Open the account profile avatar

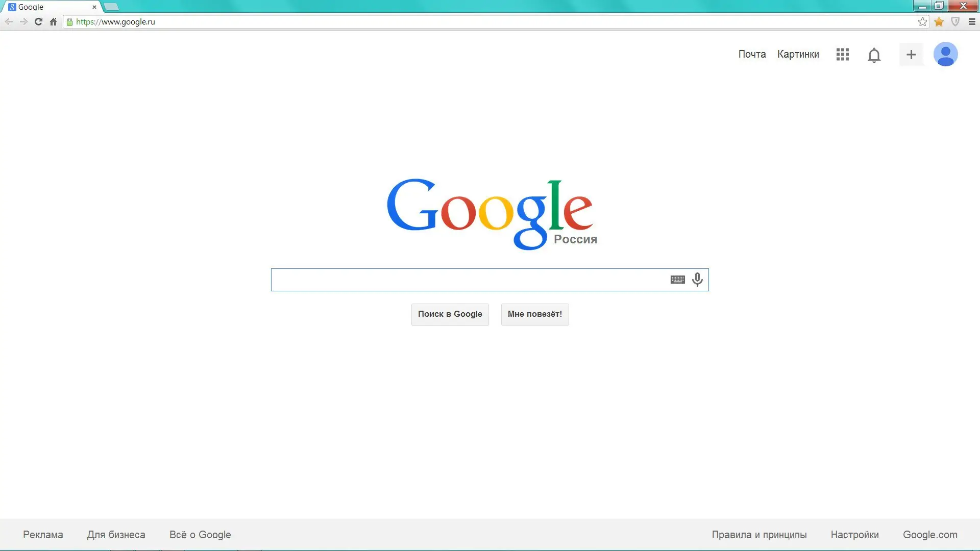pos(945,55)
